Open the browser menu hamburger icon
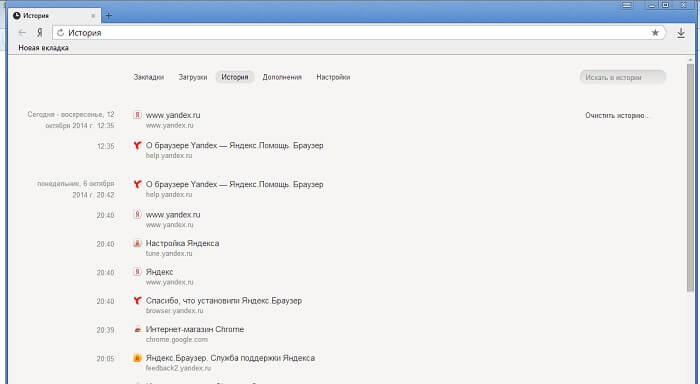Image resolution: width=700 pixels, height=384 pixels. [x=627, y=5]
